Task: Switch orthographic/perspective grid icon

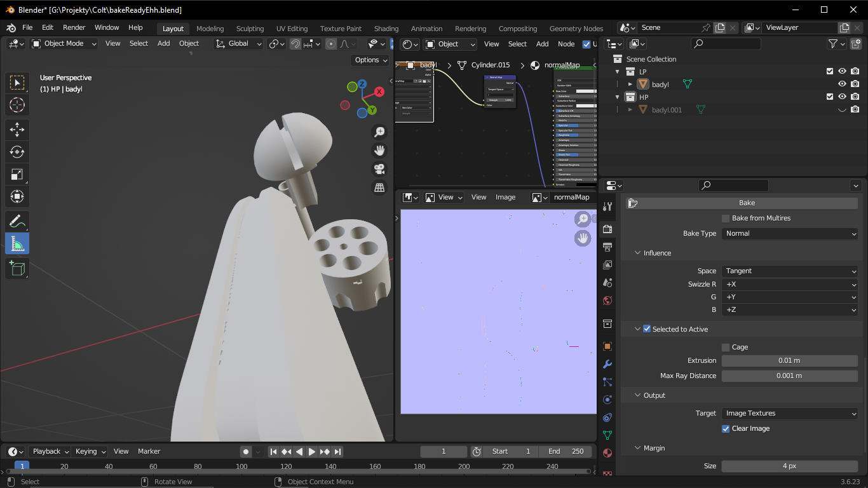Action: (379, 187)
